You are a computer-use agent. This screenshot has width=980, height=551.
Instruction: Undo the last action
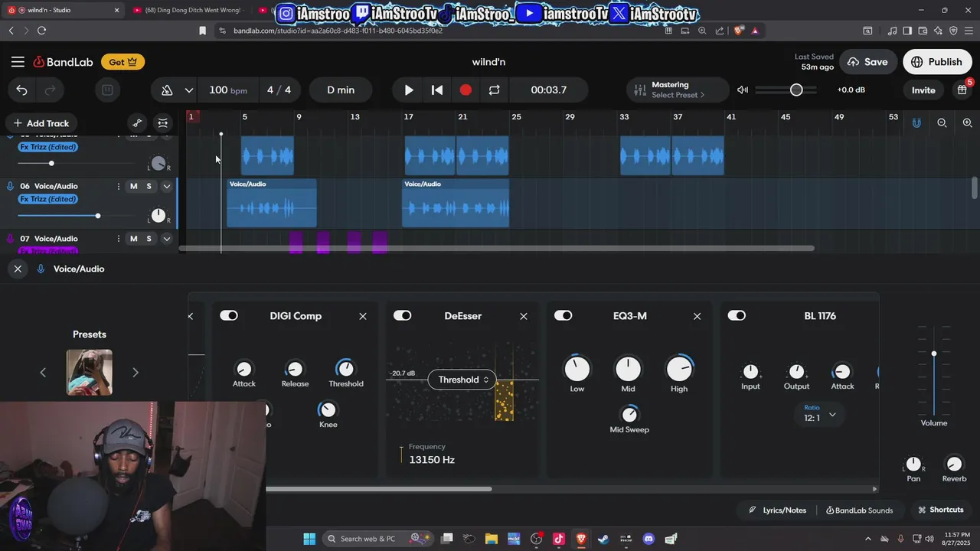tap(21, 90)
